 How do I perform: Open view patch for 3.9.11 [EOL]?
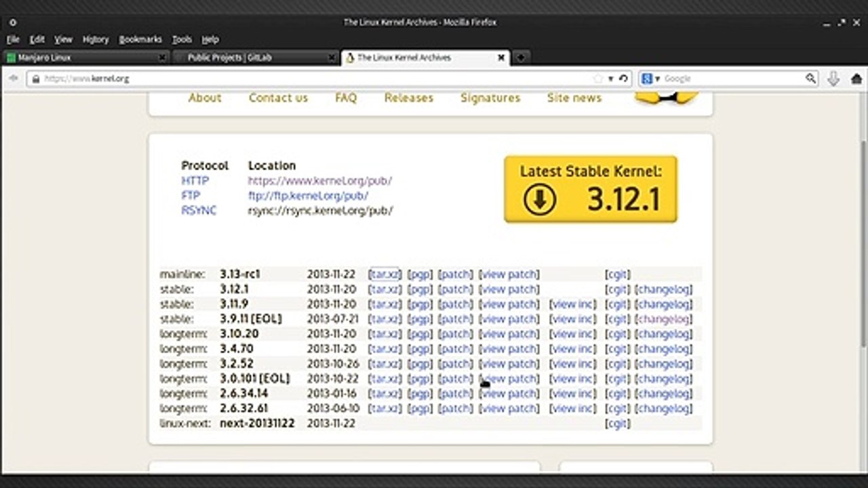[x=509, y=319]
